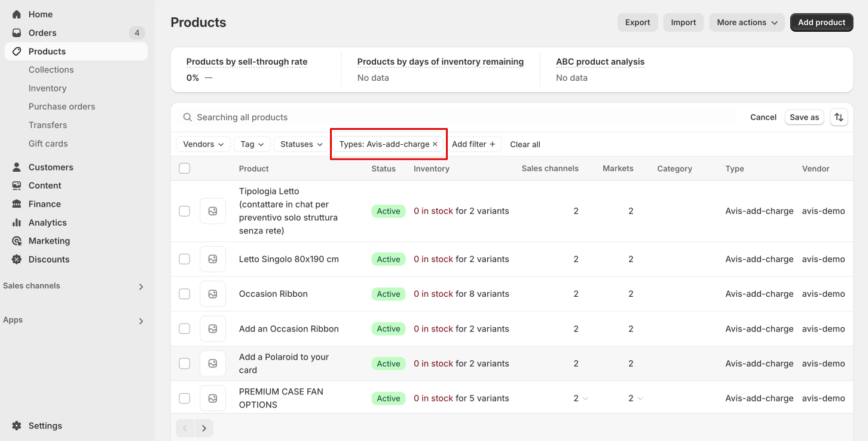Open Settings gear in sidebar
This screenshot has height=441, width=868.
click(x=17, y=426)
